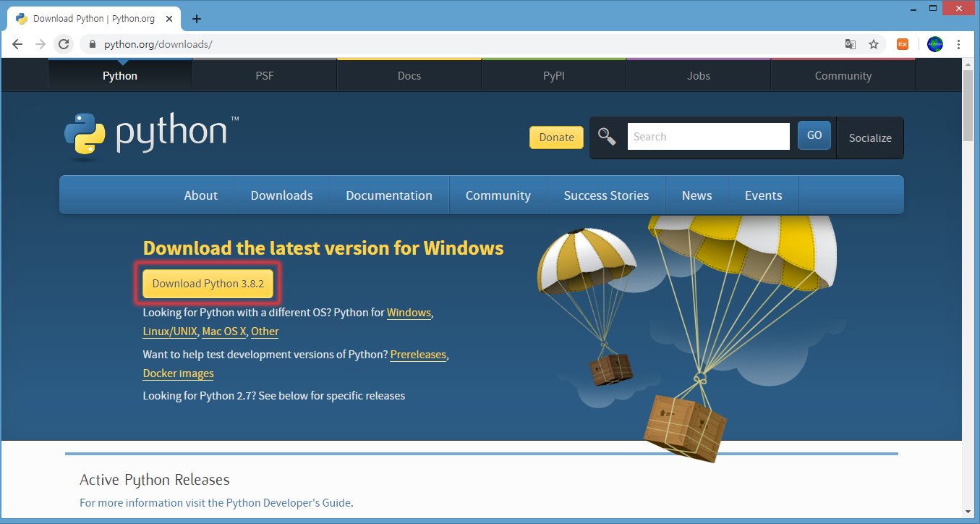Viewport: 980px width, 524px height.
Task: Open the Events menu
Action: click(x=764, y=195)
